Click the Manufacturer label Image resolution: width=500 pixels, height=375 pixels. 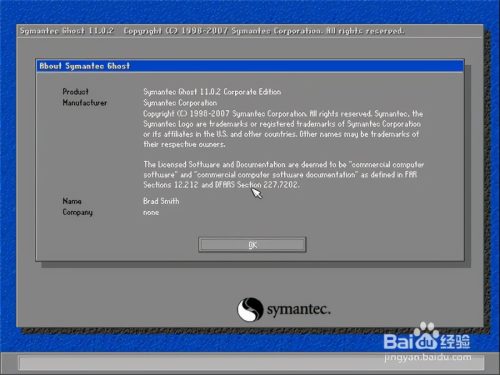tap(85, 103)
